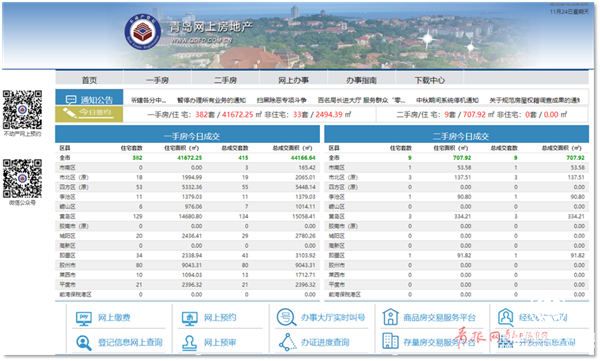
Task: Click value 91.82 in 即墨区 residential area column
Action: pos(464,255)
